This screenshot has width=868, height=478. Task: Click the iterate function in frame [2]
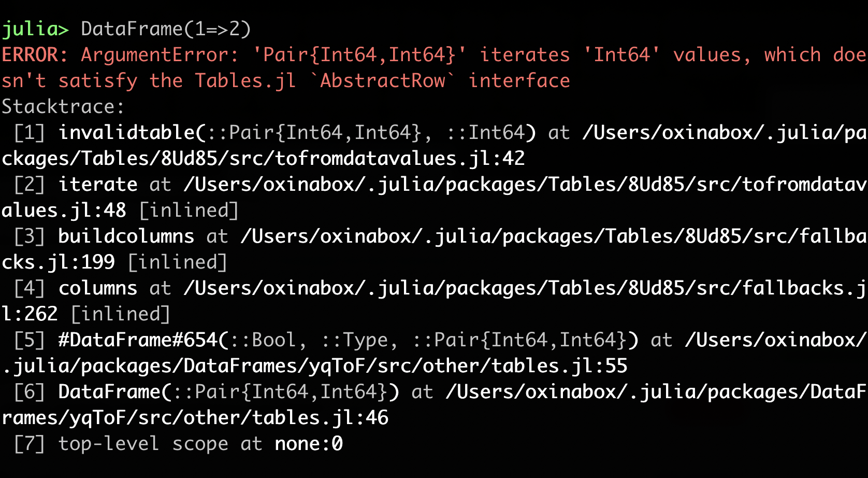(98, 185)
